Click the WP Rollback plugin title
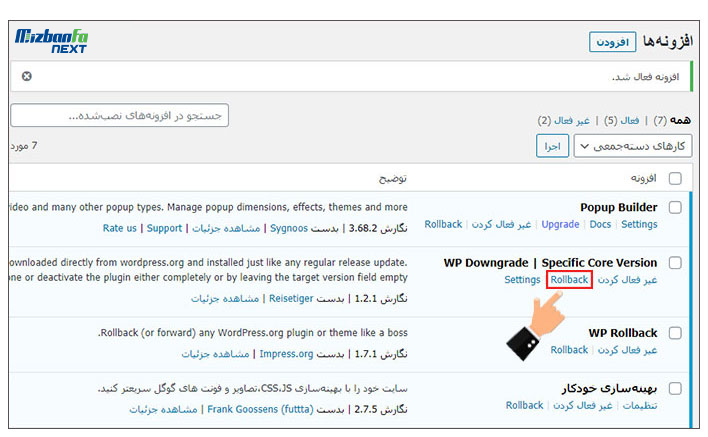The image size is (708, 437). [x=623, y=333]
